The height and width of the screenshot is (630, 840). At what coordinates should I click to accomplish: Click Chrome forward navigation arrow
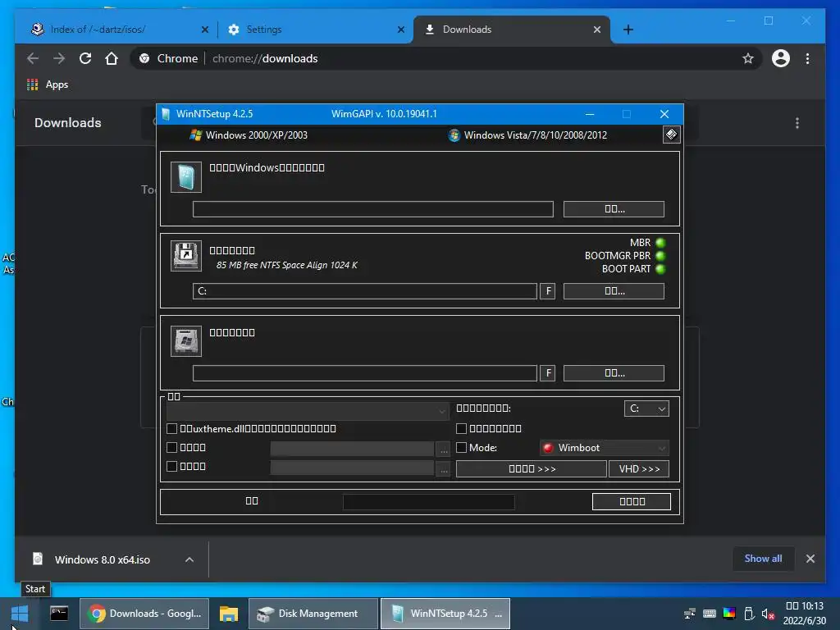click(59, 58)
